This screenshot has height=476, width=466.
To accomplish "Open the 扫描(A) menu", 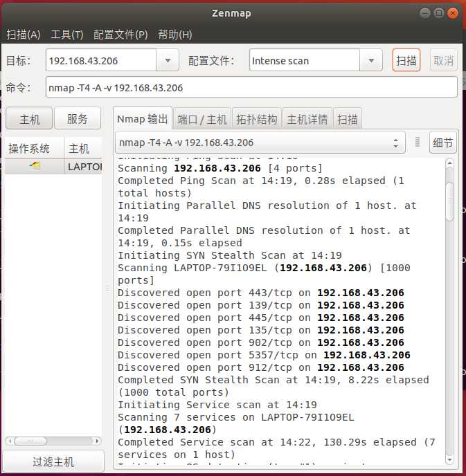I will (x=24, y=35).
